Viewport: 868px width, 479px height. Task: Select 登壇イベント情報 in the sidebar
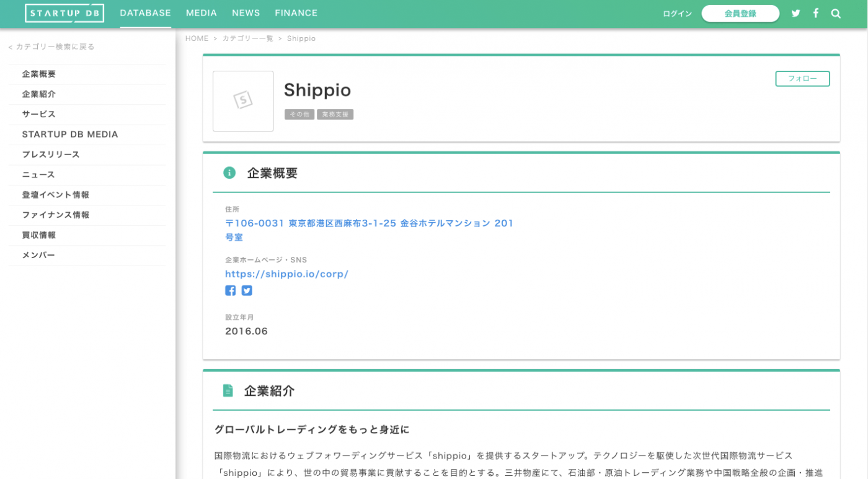(87, 195)
